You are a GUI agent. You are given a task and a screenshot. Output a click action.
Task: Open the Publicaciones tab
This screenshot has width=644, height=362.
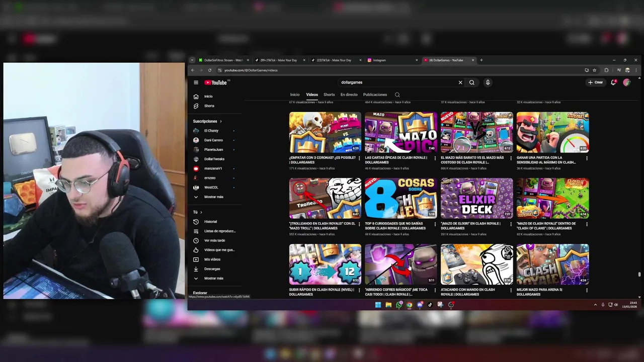tap(375, 95)
